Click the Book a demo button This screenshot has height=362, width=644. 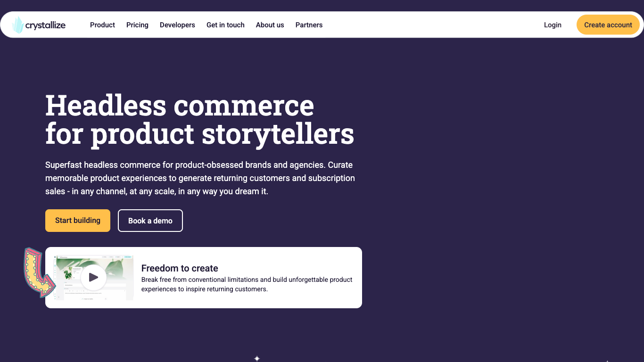click(150, 221)
